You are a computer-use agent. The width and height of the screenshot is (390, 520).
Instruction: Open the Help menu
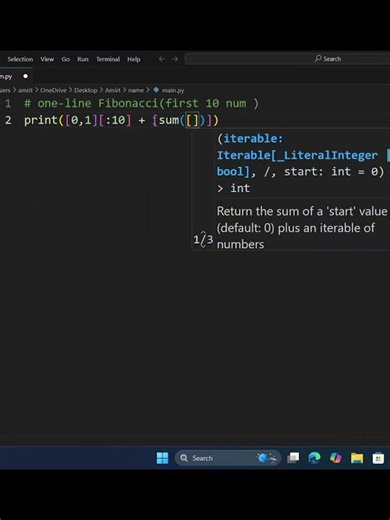[134, 59]
